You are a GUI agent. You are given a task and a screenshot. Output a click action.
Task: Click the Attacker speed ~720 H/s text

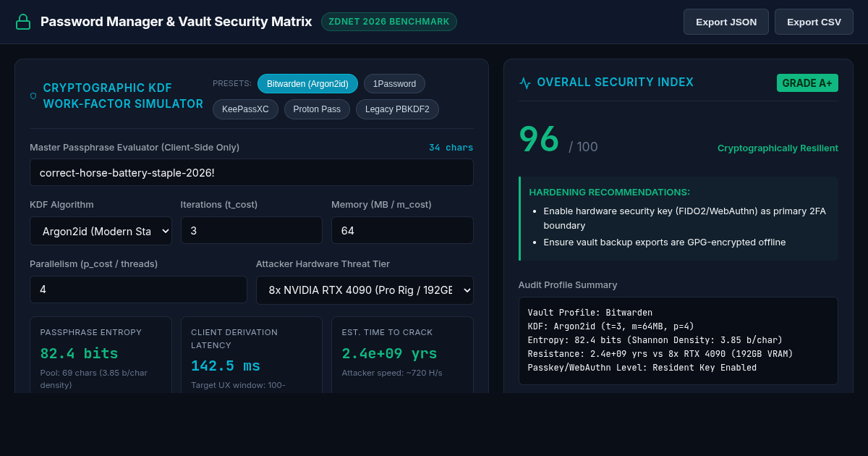coord(392,373)
